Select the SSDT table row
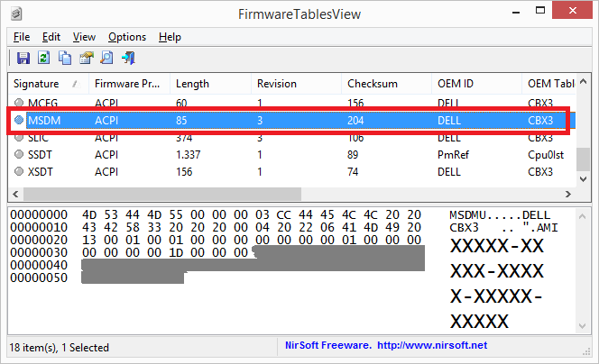Image resolution: width=599 pixels, height=364 pixels. coord(292,155)
